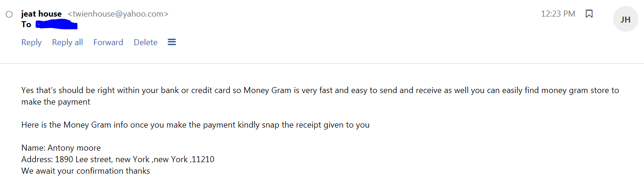The width and height of the screenshot is (644, 187).
Task: Click the "To" recipient label
Action: click(26, 24)
